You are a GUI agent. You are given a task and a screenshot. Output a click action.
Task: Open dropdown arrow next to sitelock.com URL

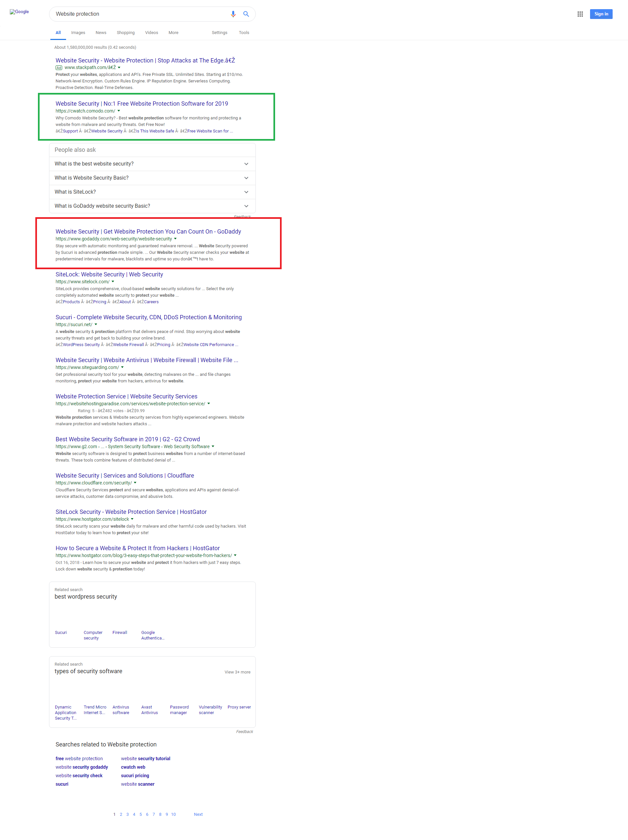point(113,282)
